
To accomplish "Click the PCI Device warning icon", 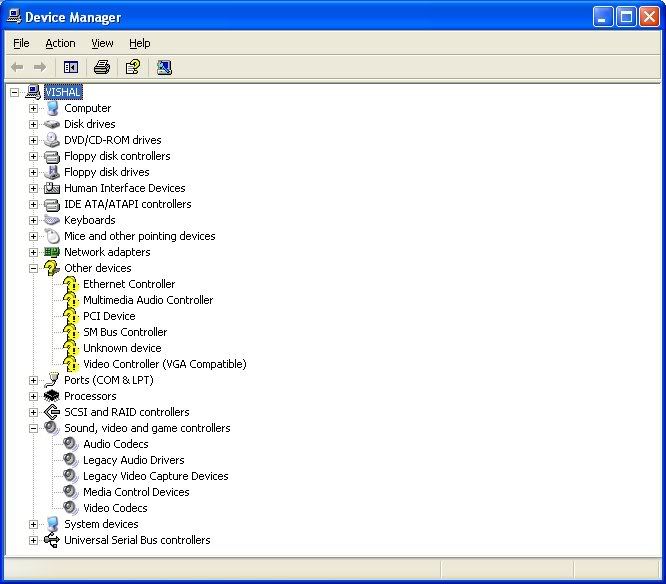I will (x=71, y=316).
